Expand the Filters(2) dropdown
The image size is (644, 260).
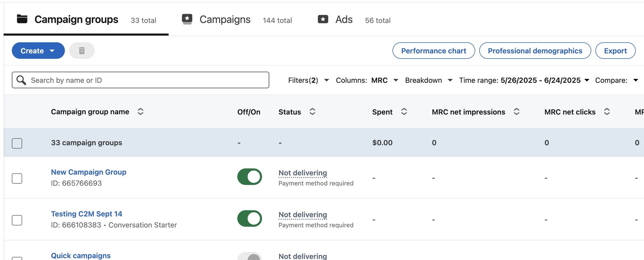(x=309, y=80)
